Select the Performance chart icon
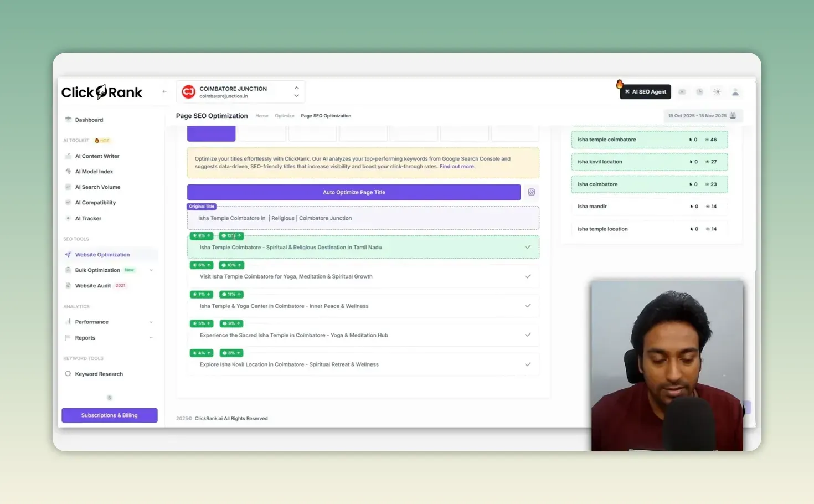The image size is (814, 504). pos(68,322)
